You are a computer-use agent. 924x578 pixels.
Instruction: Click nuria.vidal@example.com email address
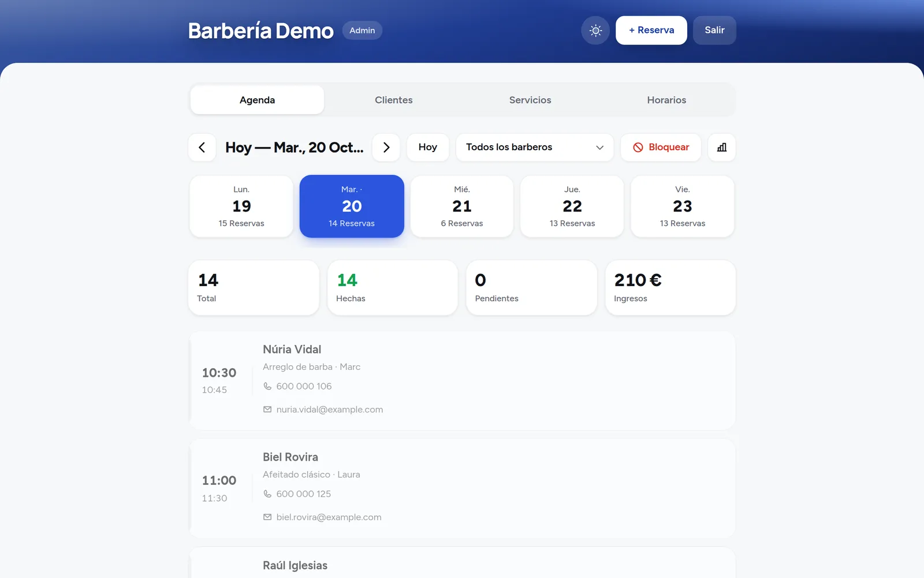pos(330,409)
